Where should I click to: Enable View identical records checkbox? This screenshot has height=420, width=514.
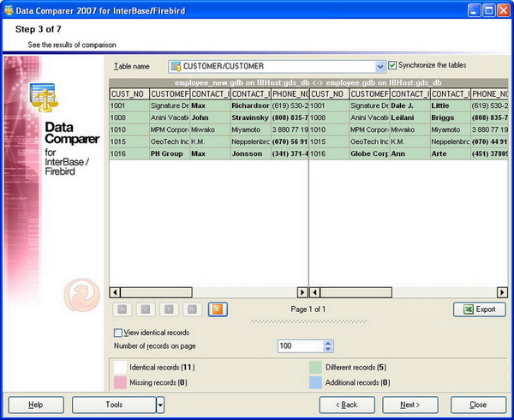(118, 333)
